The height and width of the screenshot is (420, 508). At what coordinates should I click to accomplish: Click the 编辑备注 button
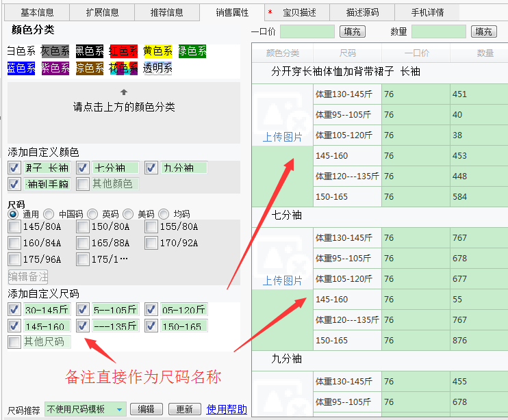[x=28, y=276]
